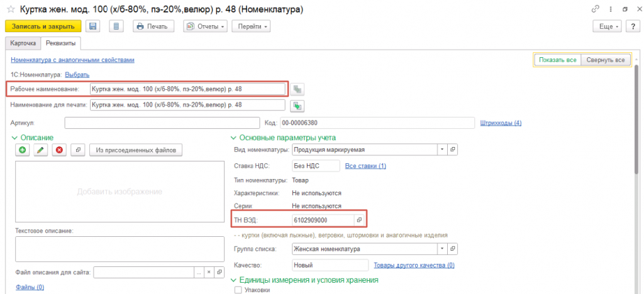Click red delete image icon
644x294 pixels.
(59, 150)
